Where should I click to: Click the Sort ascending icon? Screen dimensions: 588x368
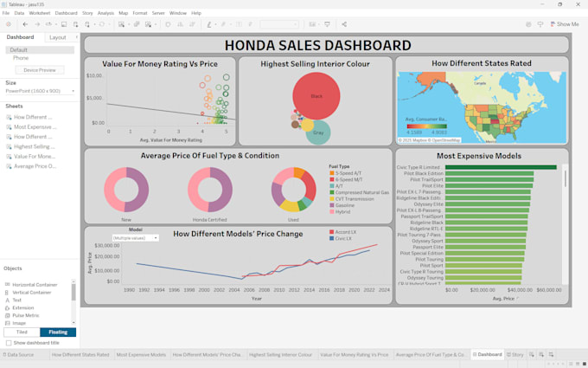pyautogui.click(x=180, y=24)
